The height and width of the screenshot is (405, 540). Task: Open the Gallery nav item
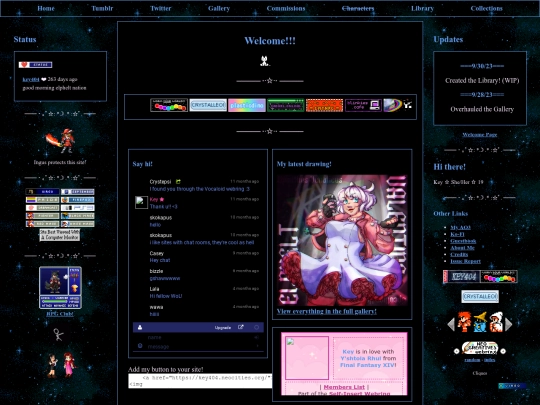[x=219, y=8]
